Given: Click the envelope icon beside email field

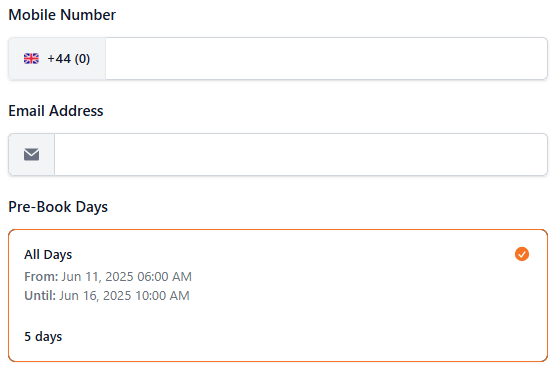Looking at the screenshot, I should [31, 155].
